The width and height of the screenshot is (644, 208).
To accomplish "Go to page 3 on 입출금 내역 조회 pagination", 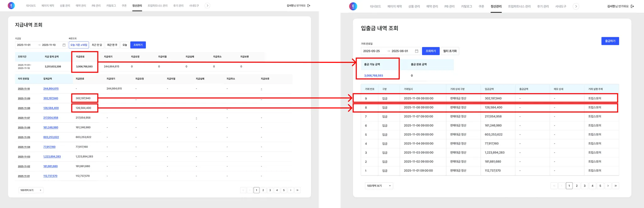I will click(585, 186).
